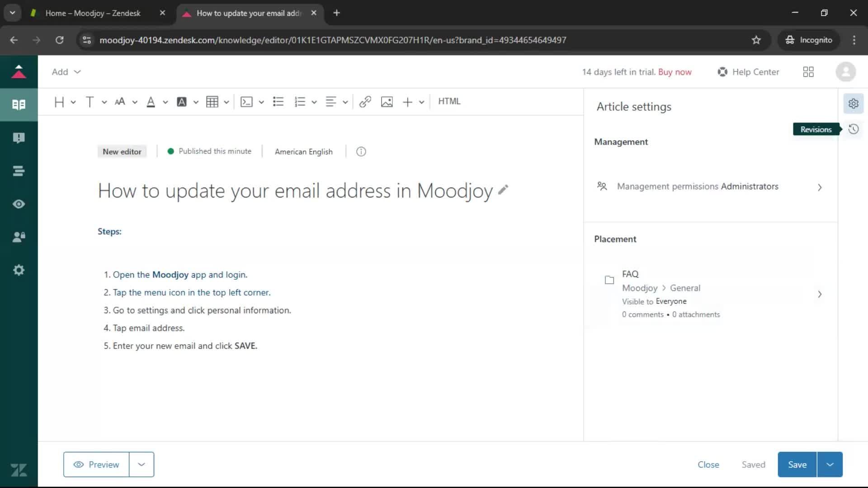
Task: Select the 'How to update your email' tab
Action: tap(248, 13)
